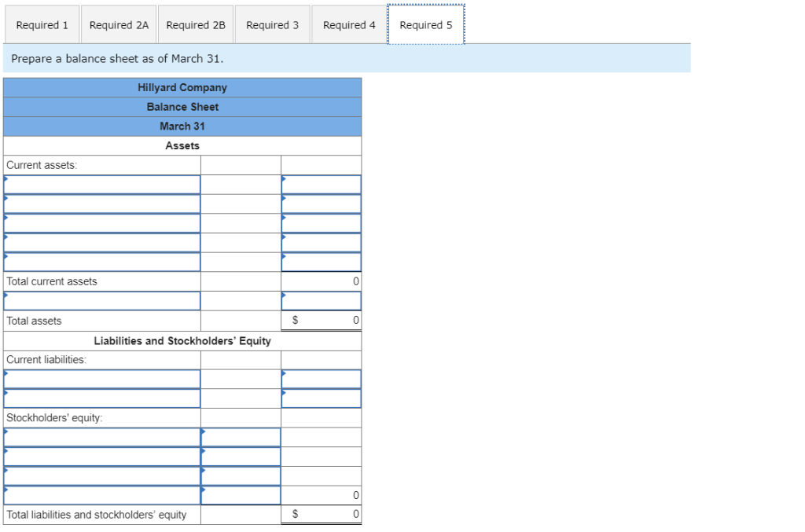The image size is (805, 532).
Task: Open the Required 2A tab
Action: (119, 24)
